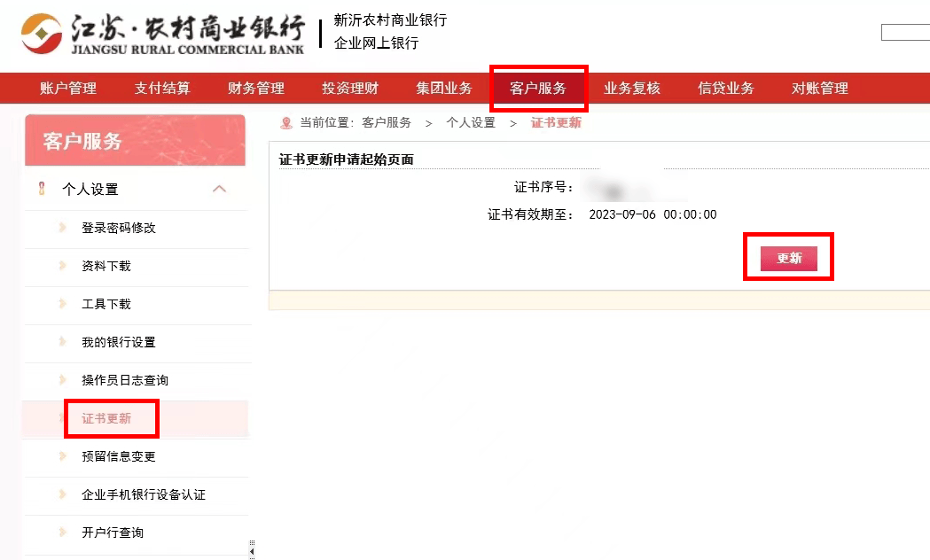Select the 投资理财 tab
The image size is (930, 560).
click(x=348, y=88)
